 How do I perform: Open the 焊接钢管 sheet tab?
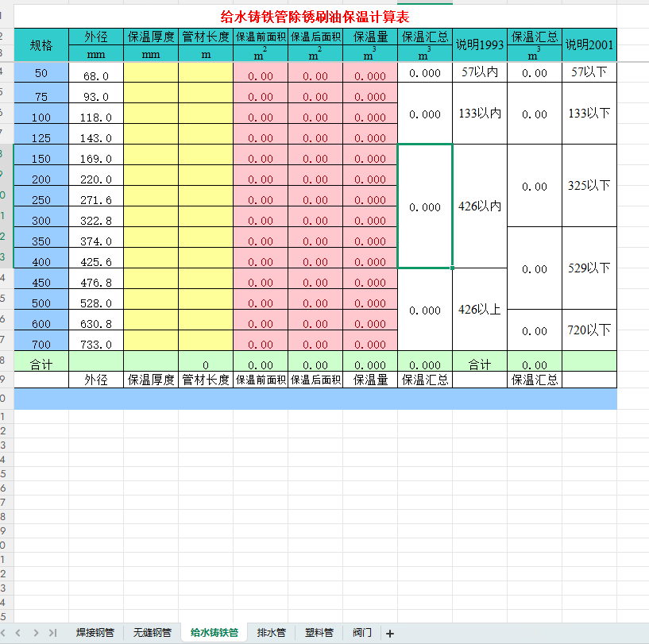tap(95, 633)
